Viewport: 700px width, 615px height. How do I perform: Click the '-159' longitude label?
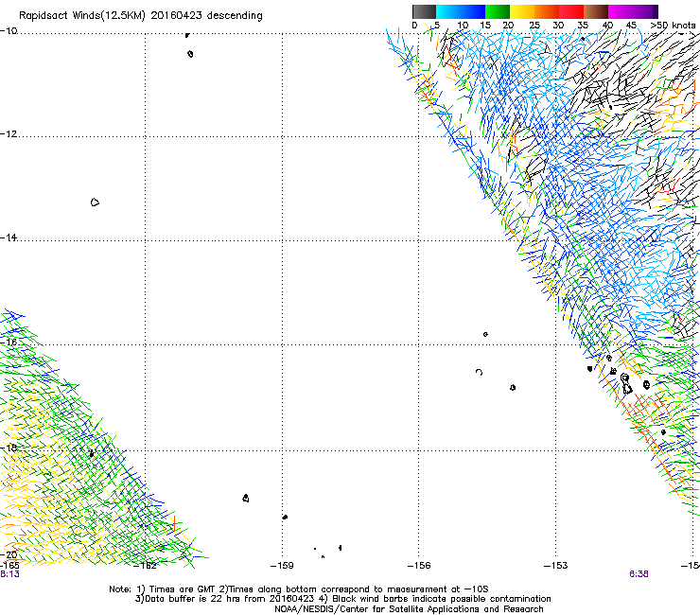[x=282, y=566]
